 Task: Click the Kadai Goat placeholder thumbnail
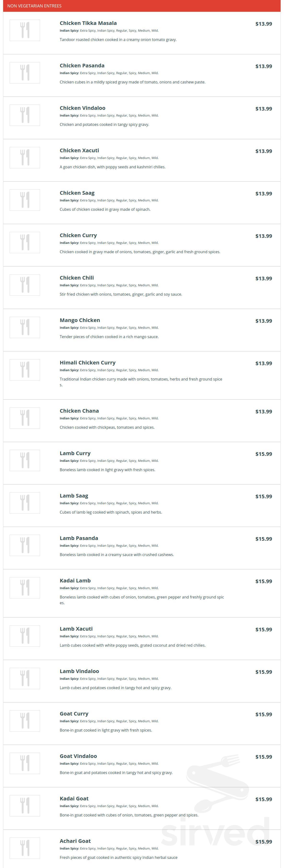[25, 806]
